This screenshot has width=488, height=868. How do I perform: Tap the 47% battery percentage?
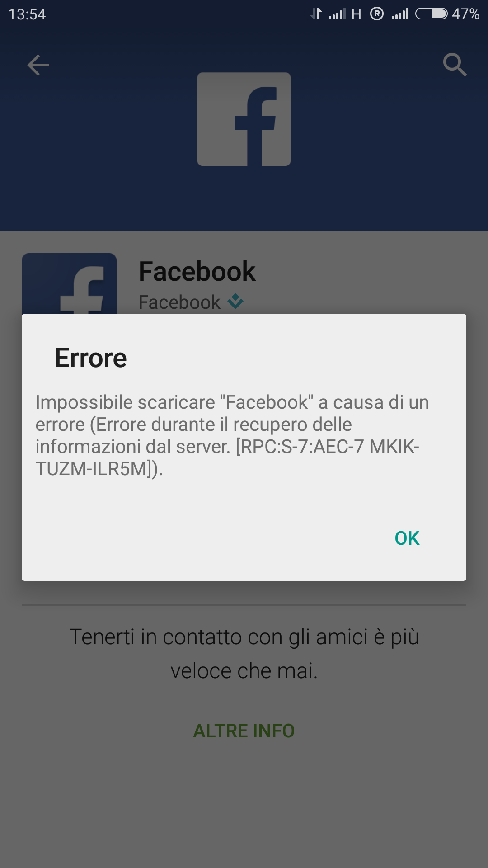click(x=465, y=14)
